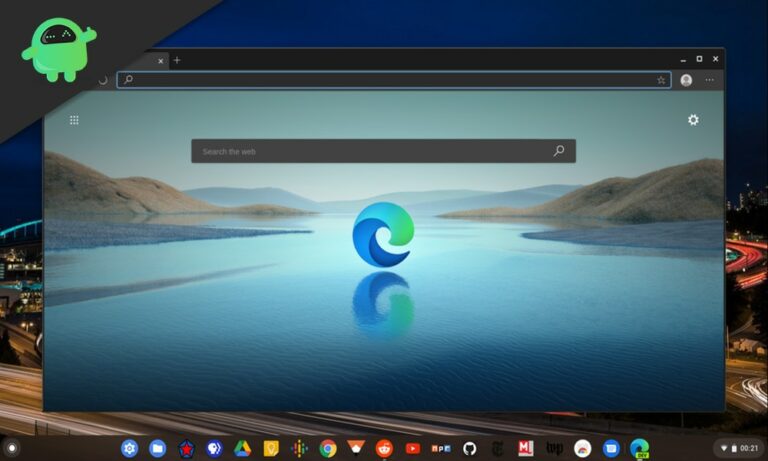Screen dimensions: 768x461
Task: Click the Edge logo on the page
Action: 383,234
